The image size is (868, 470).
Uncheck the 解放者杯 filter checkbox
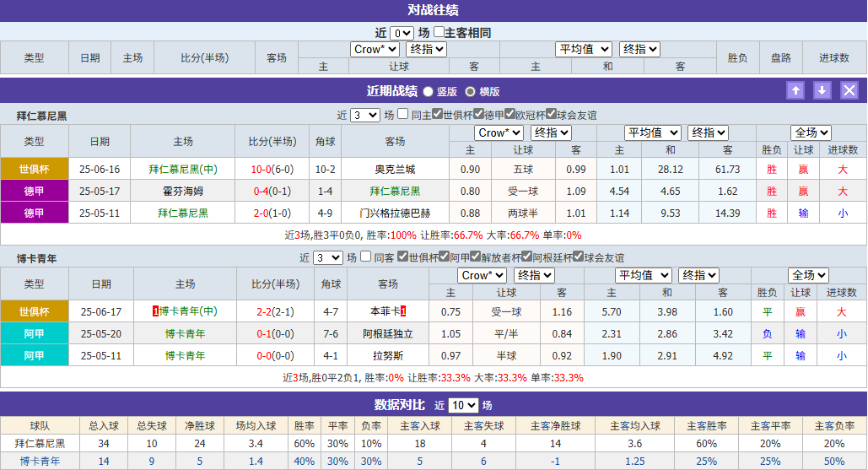475,257
